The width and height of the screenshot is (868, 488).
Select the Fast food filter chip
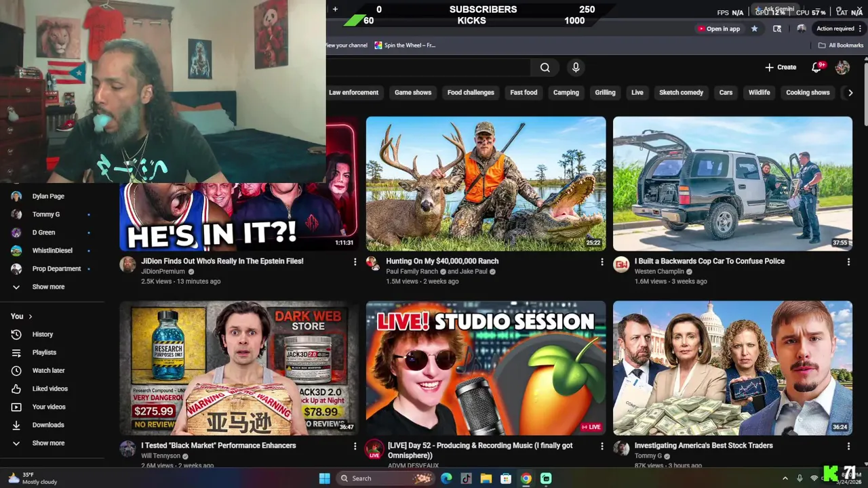coord(524,92)
